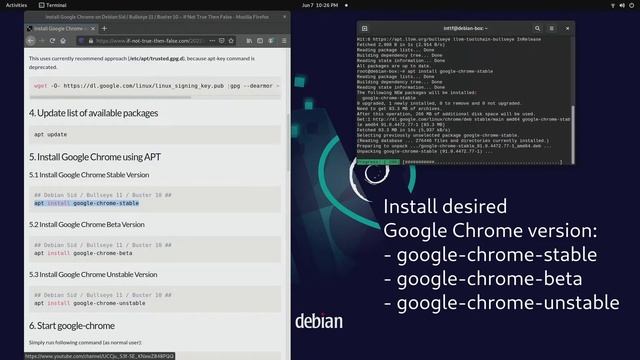Bookmark this page with star icon
The height and width of the screenshot is (360, 640).
[231, 41]
